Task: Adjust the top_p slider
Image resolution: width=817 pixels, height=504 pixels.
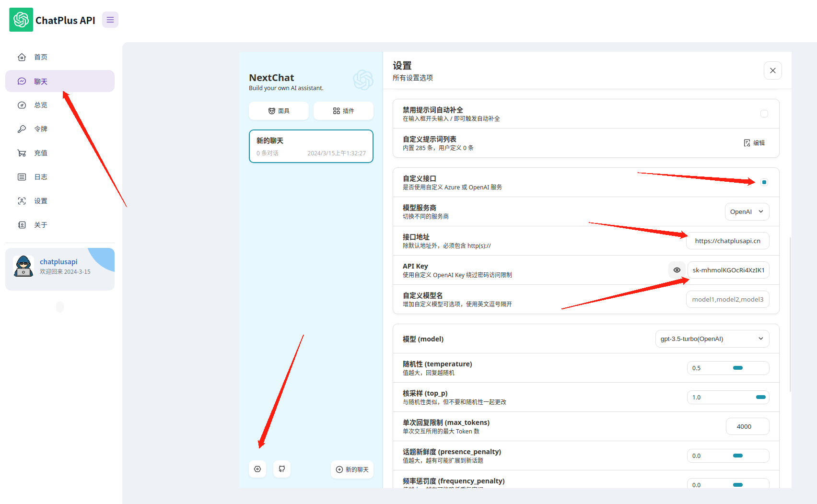Action: [760, 397]
